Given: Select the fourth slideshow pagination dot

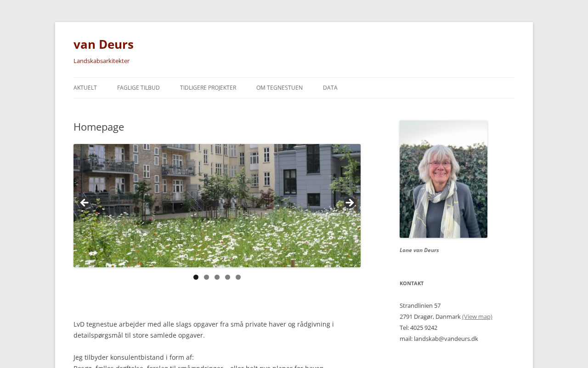Looking at the screenshot, I should (227, 277).
